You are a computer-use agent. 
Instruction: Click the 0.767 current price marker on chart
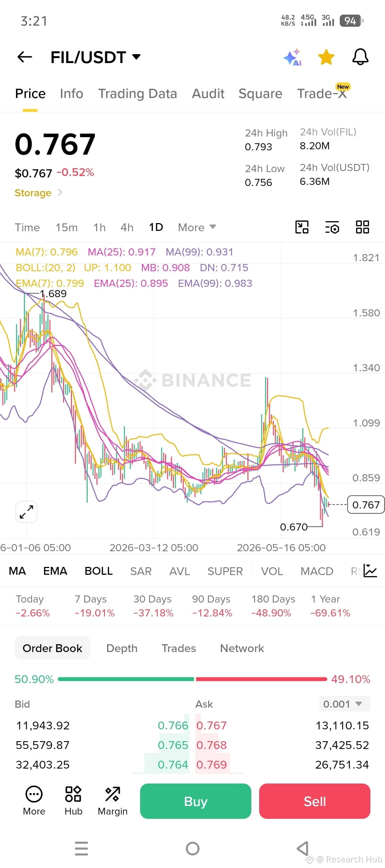366,505
